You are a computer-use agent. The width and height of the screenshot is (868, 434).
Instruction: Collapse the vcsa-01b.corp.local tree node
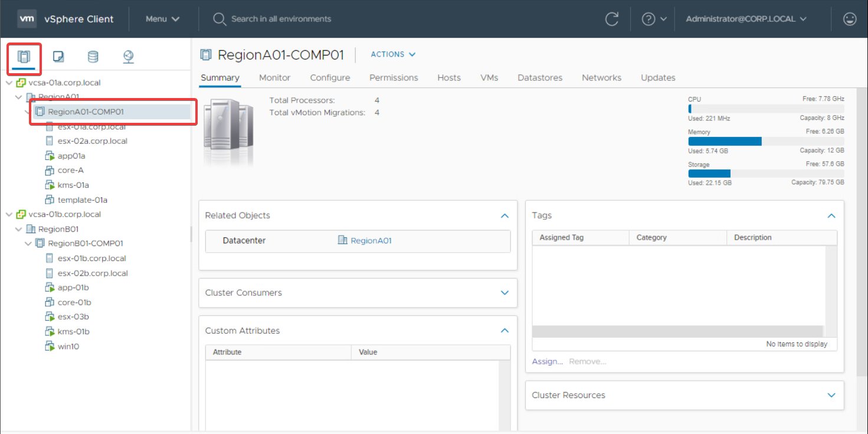[x=8, y=214]
